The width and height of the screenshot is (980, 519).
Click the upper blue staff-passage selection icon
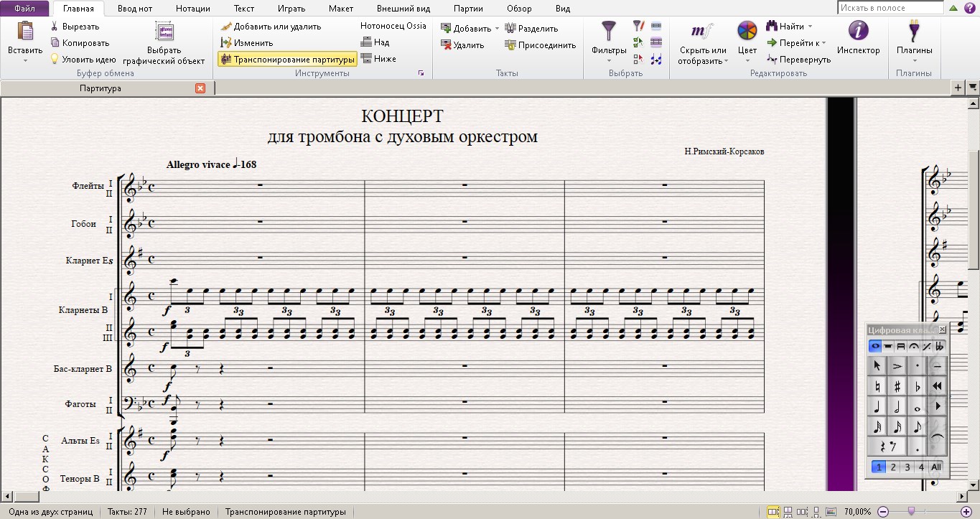click(x=656, y=26)
